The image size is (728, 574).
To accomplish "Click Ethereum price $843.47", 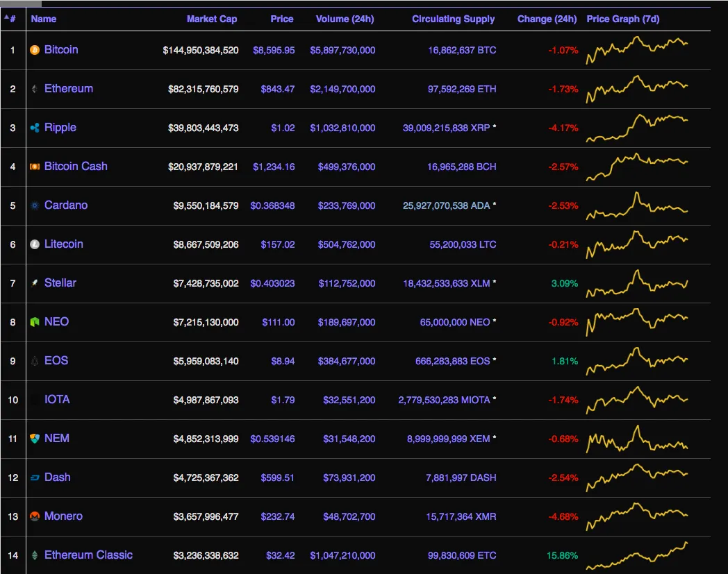I will coord(278,89).
